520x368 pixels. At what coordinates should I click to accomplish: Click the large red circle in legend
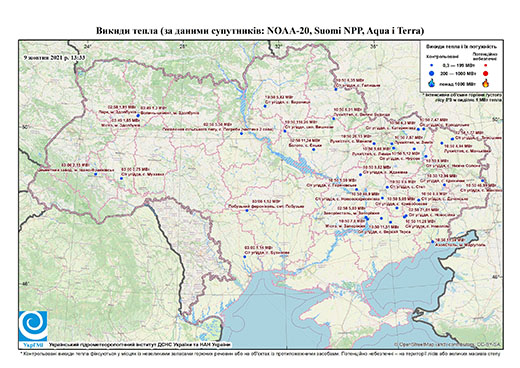(x=486, y=73)
